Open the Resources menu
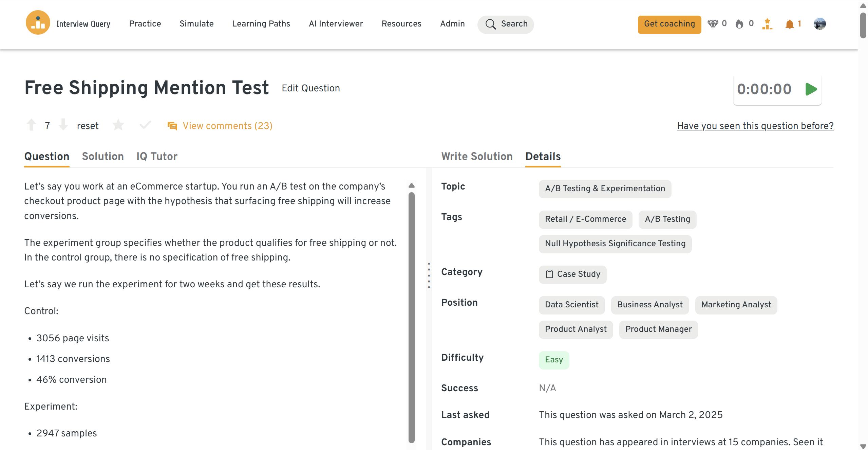This screenshot has height=450, width=868. click(401, 24)
